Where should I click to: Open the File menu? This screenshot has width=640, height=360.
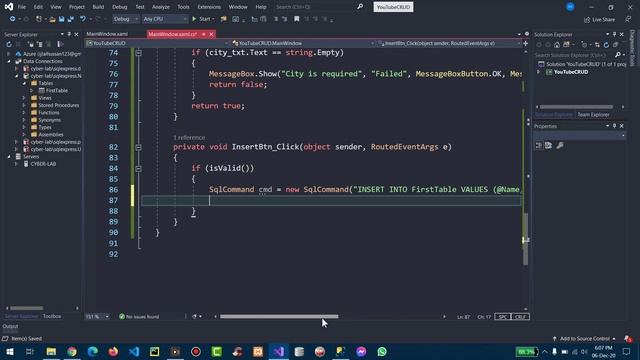[22, 7]
